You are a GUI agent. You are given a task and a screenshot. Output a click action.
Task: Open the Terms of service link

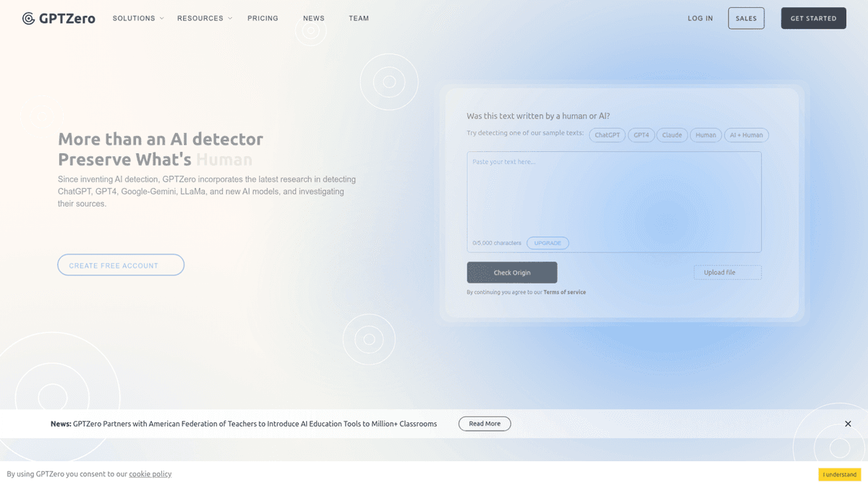click(x=565, y=292)
